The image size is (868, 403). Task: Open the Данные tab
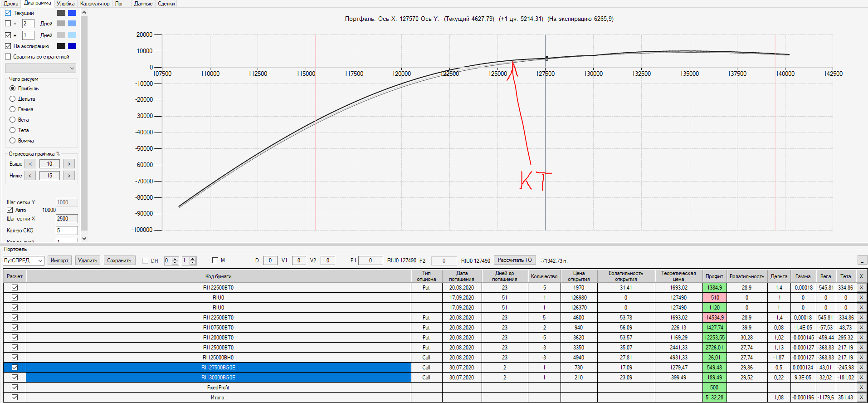[x=143, y=4]
